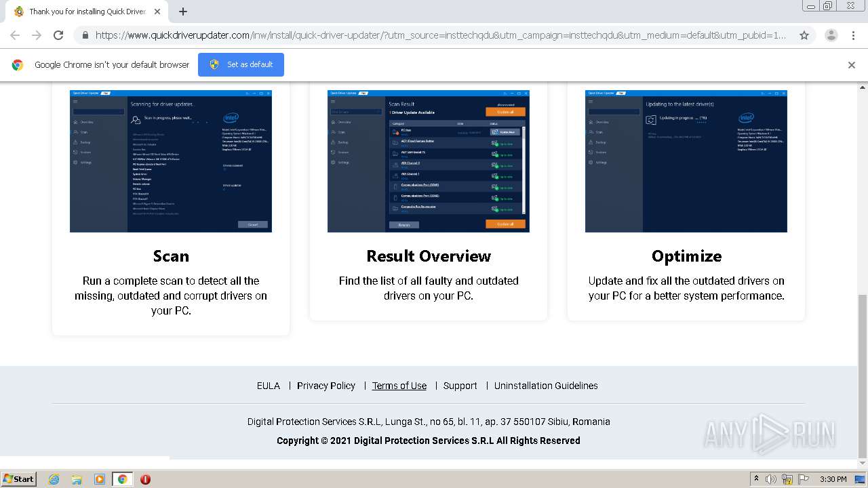Image resolution: width=868 pixels, height=488 pixels.
Task: Open the network tray icon
Action: pyautogui.click(x=787, y=479)
